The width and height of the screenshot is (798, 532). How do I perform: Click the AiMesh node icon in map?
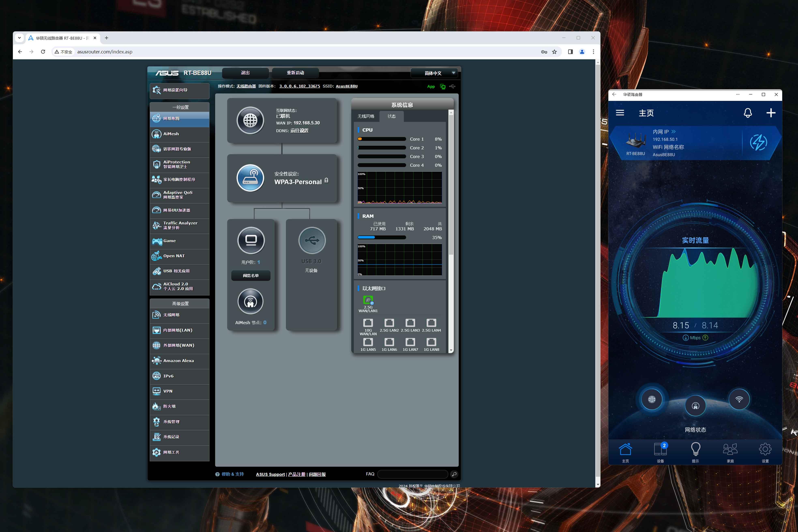tap(250, 301)
